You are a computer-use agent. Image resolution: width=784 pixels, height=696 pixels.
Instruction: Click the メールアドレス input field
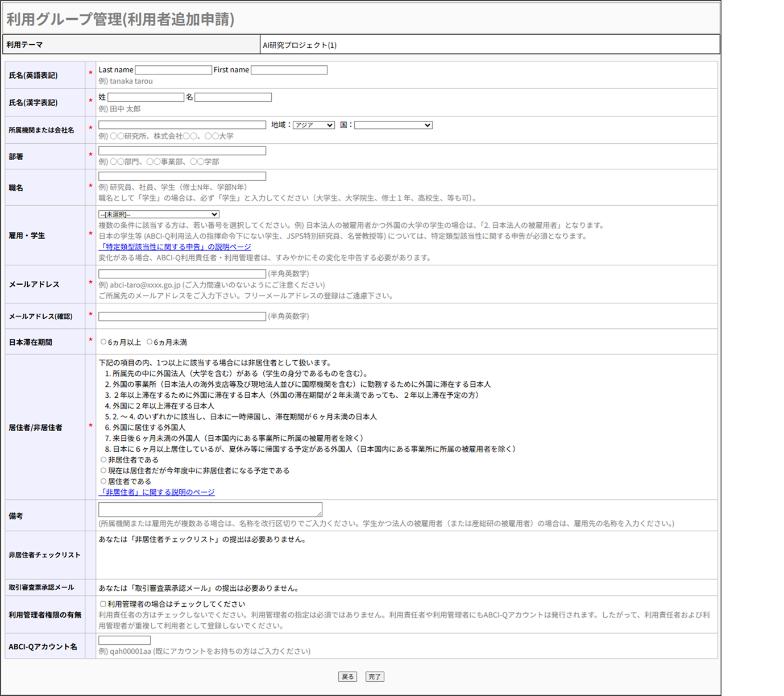182,274
